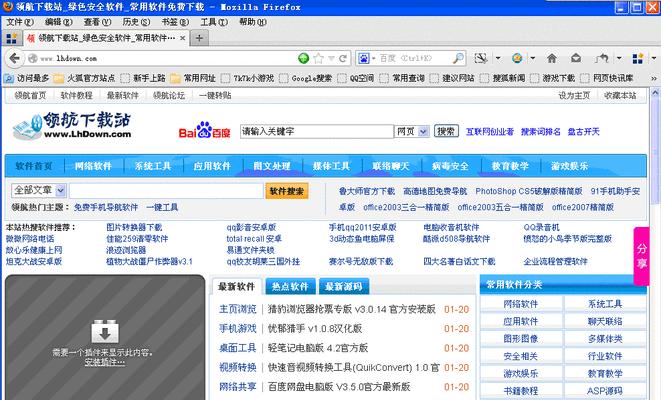Image resolution: width=661 pixels, height=400 pixels.
Task: Click 多媒体类 in 常用软件分类
Action: [x=605, y=338]
